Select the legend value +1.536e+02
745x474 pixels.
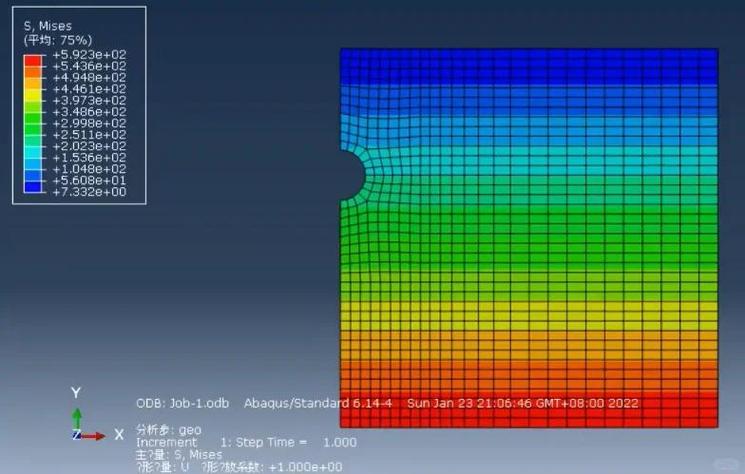89,157
